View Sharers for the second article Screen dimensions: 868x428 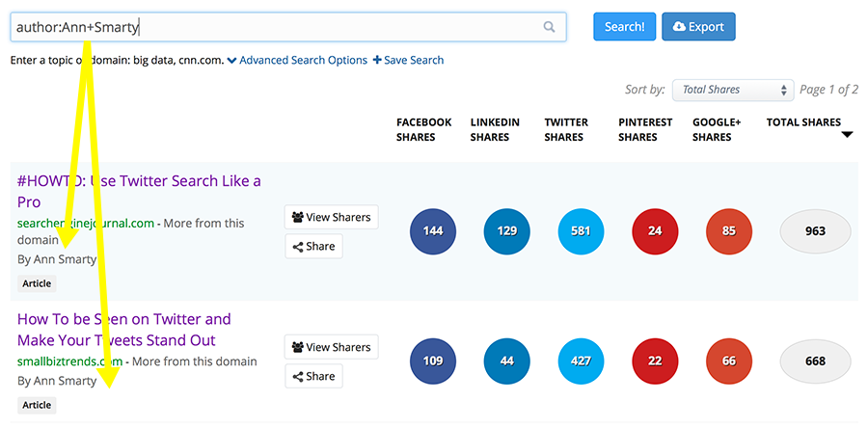[x=331, y=347]
